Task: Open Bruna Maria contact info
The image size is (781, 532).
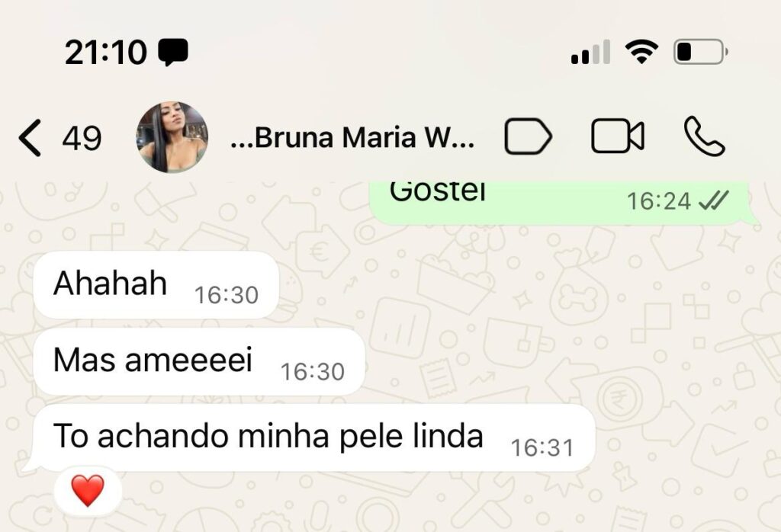Action: point(352,137)
